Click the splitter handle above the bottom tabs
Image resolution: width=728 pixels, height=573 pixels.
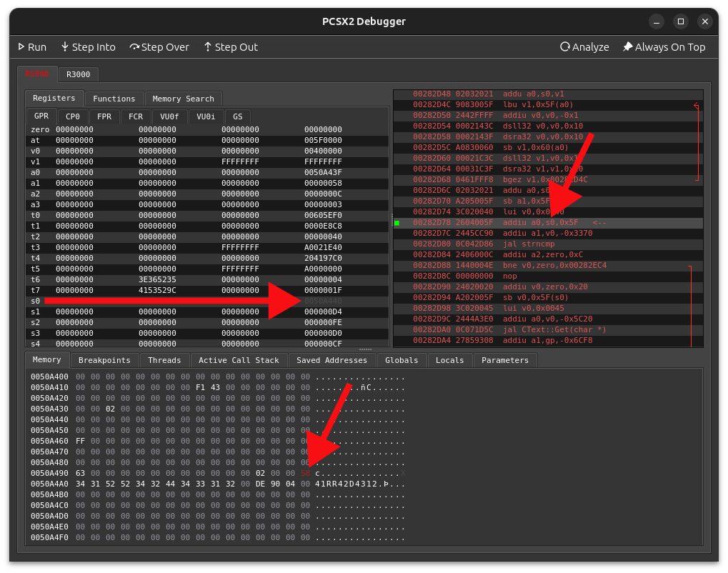tap(365, 349)
